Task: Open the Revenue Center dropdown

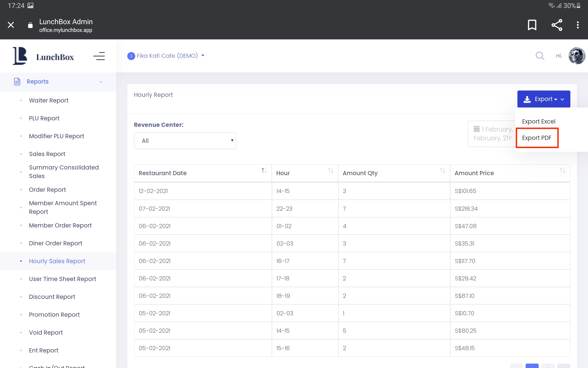Action: click(x=185, y=141)
